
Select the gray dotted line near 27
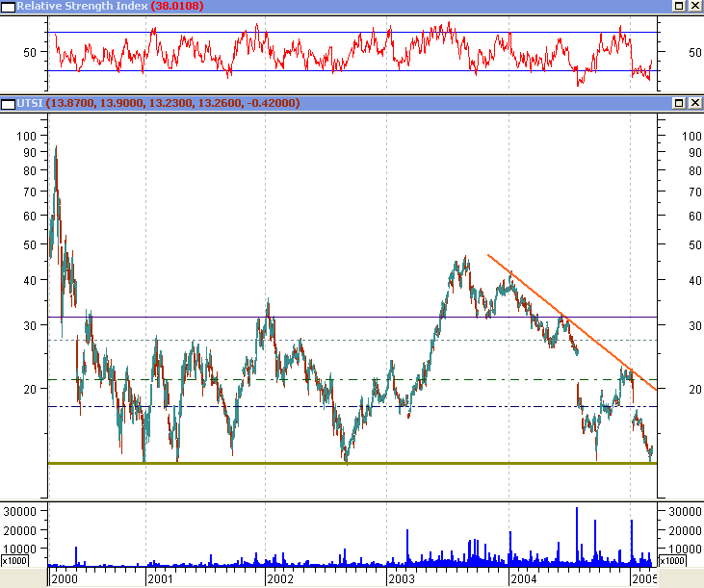[x=352, y=340]
